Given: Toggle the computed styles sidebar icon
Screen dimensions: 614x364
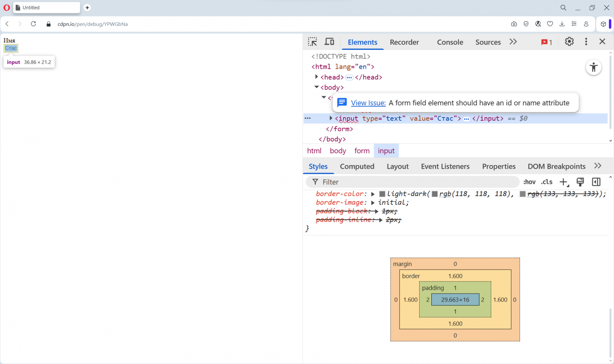Looking at the screenshot, I should (596, 182).
